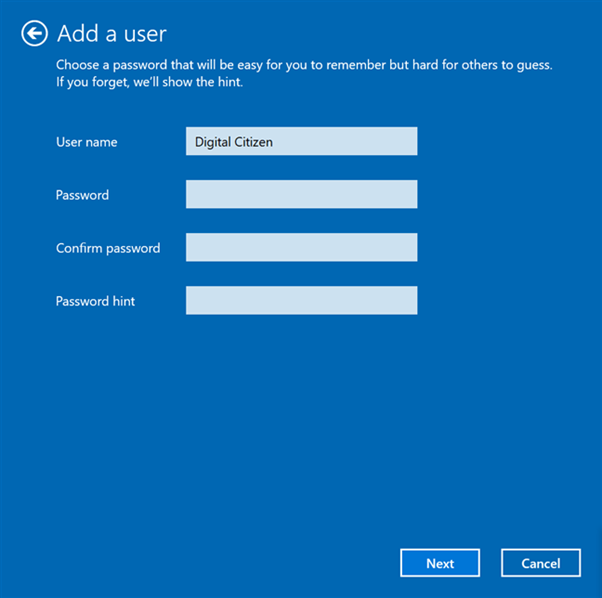Click the word "Confirm" in the Confirm password label
The width and height of the screenshot is (602, 598).
[x=79, y=248]
